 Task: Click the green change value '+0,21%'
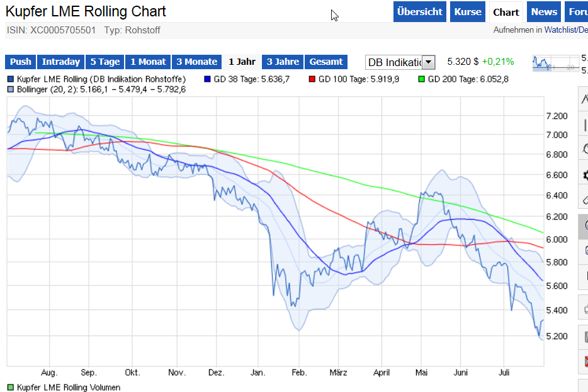coord(497,62)
